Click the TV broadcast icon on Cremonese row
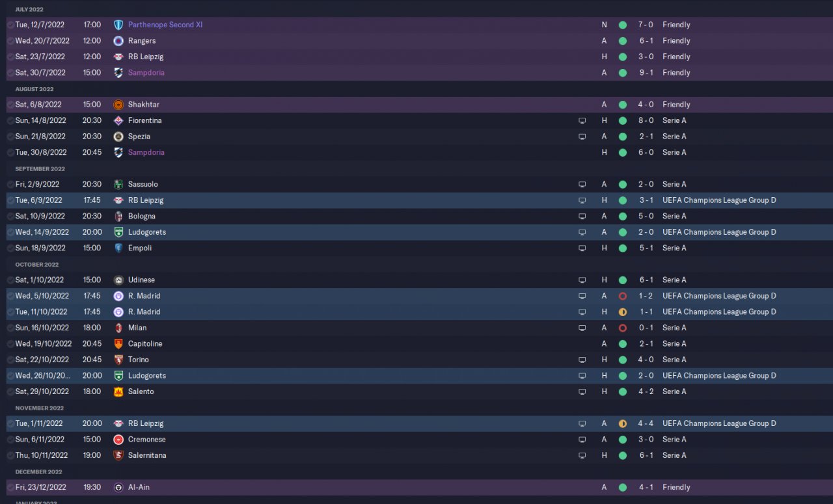The width and height of the screenshot is (833, 504). (582, 440)
